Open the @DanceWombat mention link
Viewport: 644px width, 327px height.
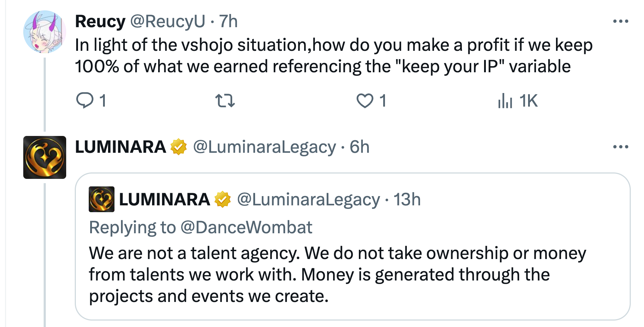(246, 228)
